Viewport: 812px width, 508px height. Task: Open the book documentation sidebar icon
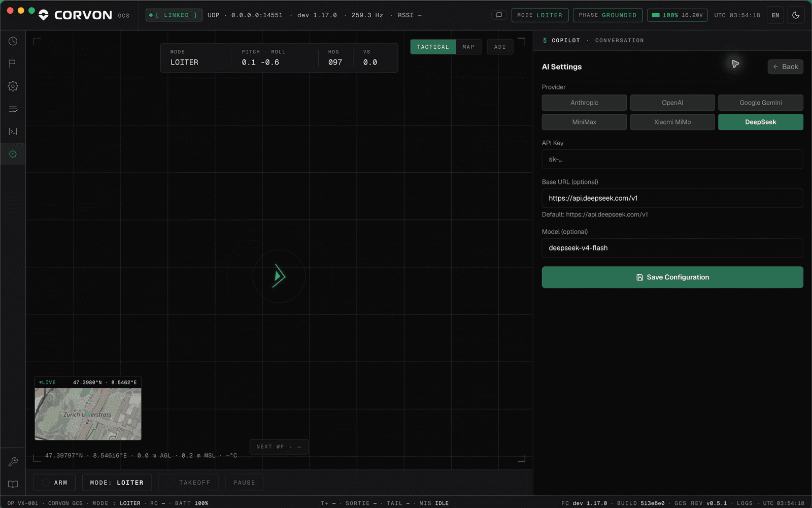(x=13, y=484)
